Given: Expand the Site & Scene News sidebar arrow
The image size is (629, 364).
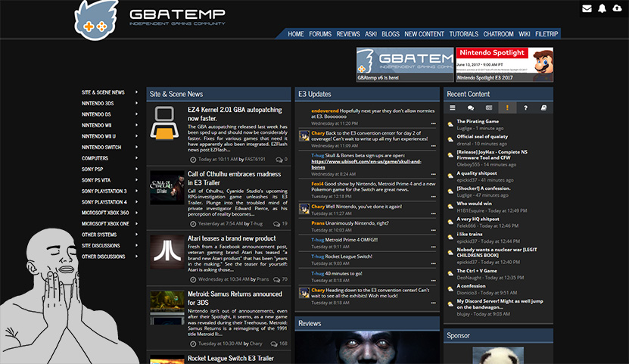Looking at the screenshot, I should [136, 92].
